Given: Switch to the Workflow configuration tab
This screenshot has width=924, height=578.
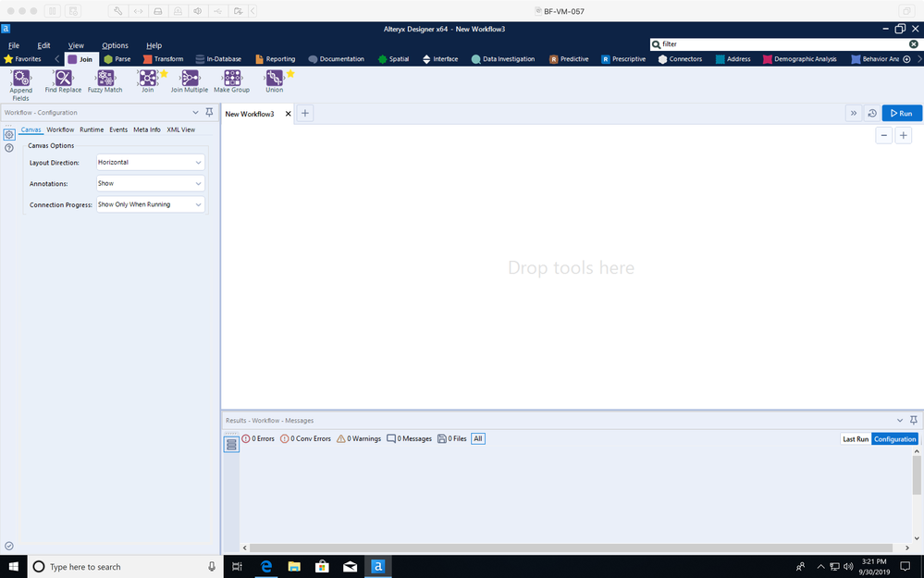Looking at the screenshot, I should (60, 129).
